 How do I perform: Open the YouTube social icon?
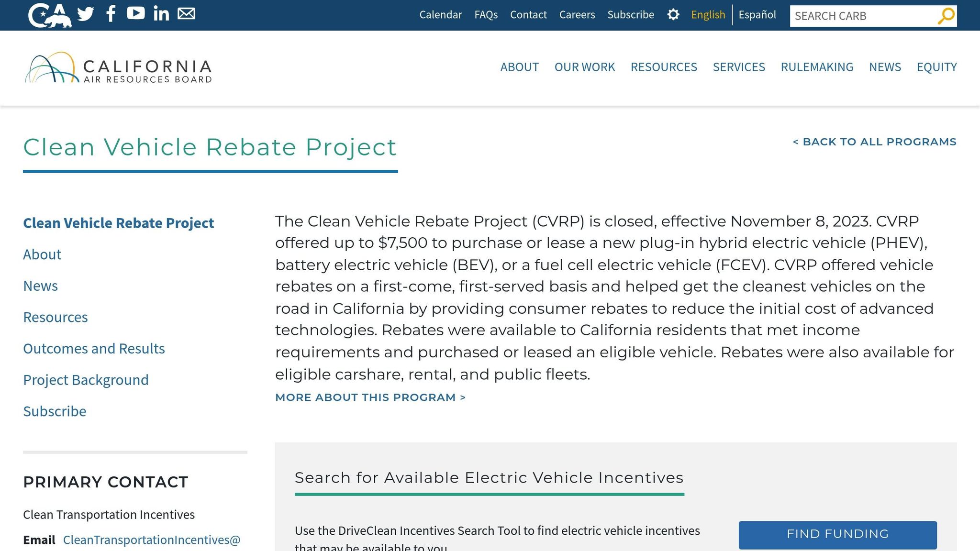pos(136,13)
